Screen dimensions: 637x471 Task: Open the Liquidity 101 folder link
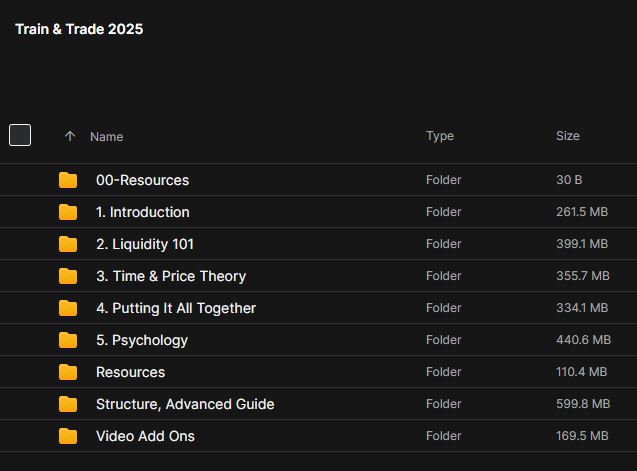click(145, 244)
